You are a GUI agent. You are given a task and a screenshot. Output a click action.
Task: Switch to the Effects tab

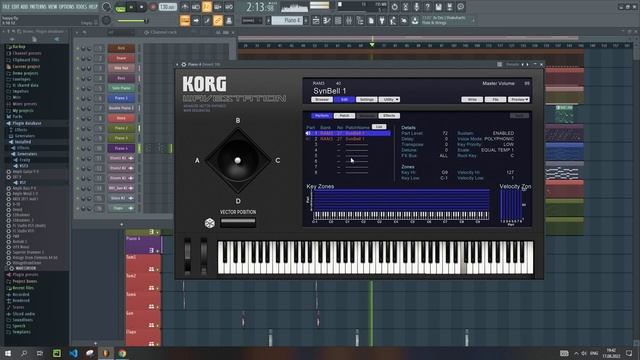point(389,116)
